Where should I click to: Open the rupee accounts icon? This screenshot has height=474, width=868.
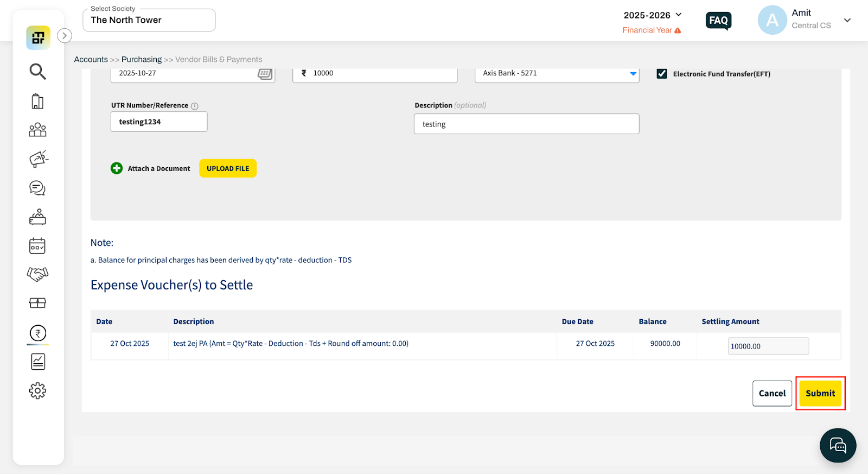(x=37, y=333)
